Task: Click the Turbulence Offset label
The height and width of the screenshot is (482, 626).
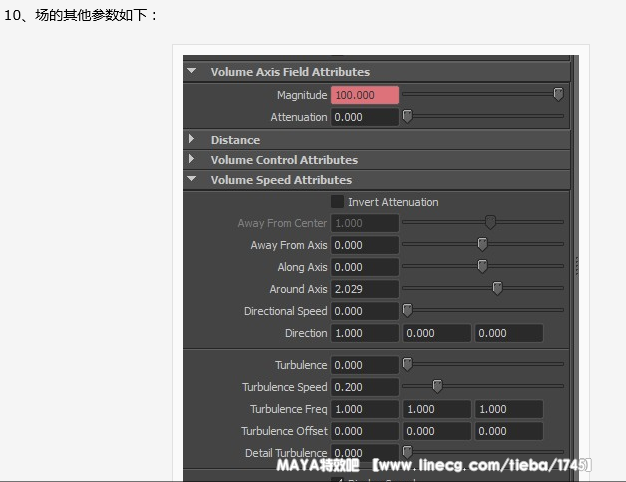Action: 284,431
